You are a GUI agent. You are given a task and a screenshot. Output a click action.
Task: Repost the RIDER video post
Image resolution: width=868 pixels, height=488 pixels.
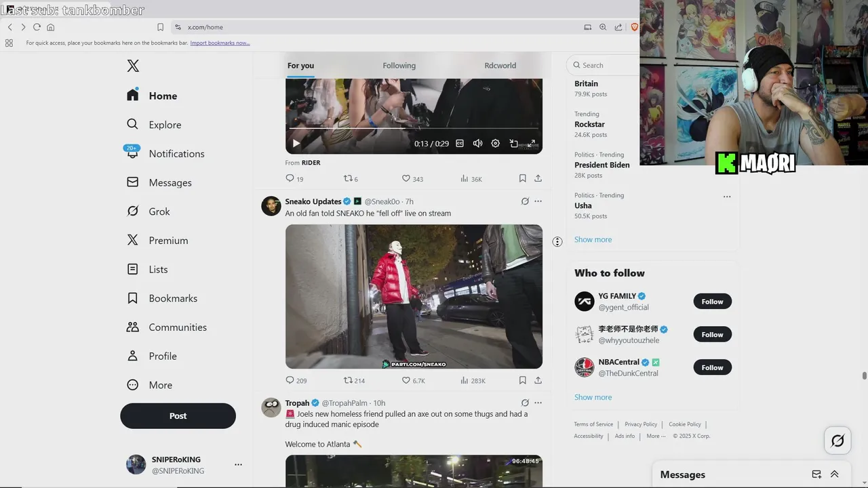(351, 178)
